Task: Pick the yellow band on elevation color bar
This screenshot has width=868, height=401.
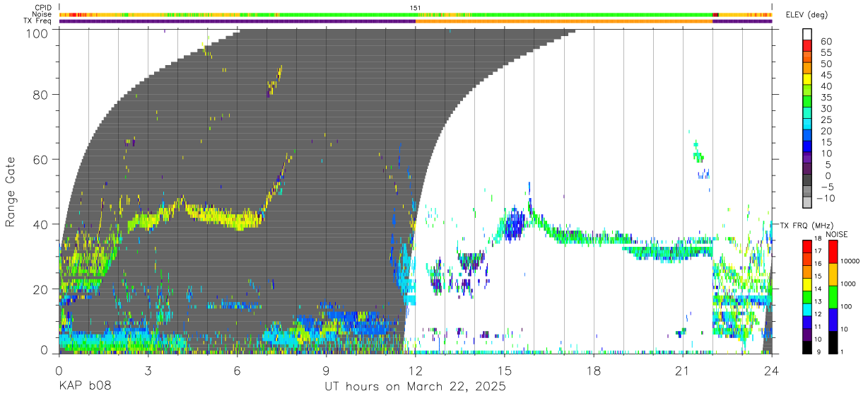Action: (x=808, y=79)
